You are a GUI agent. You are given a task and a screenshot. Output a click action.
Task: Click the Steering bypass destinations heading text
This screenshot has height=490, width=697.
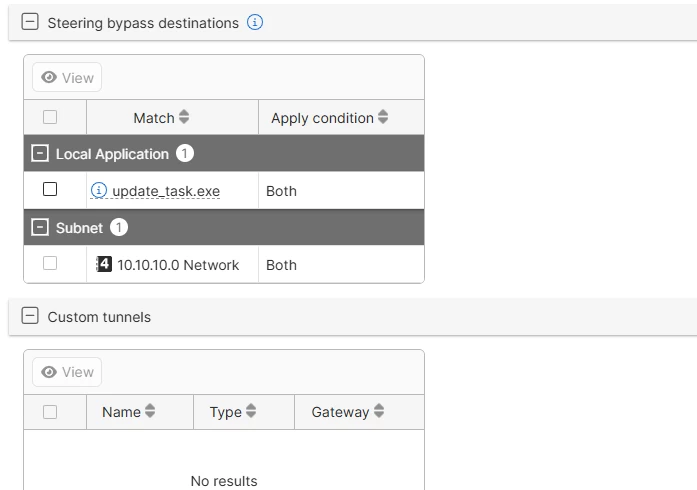pyautogui.click(x=143, y=23)
